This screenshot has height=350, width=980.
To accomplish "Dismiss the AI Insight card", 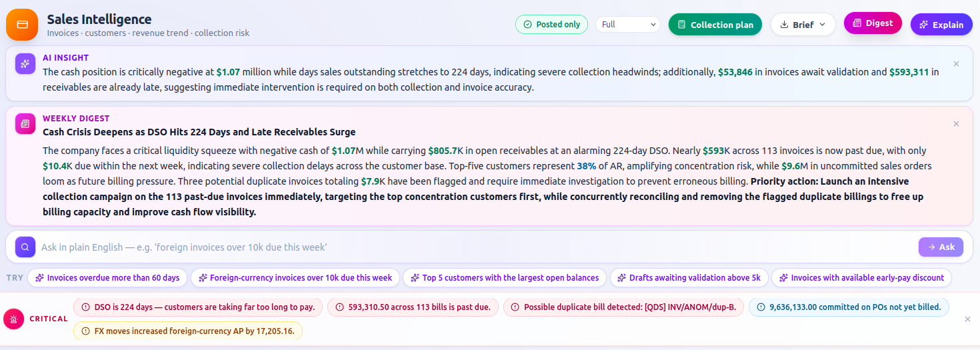I will 956,64.
